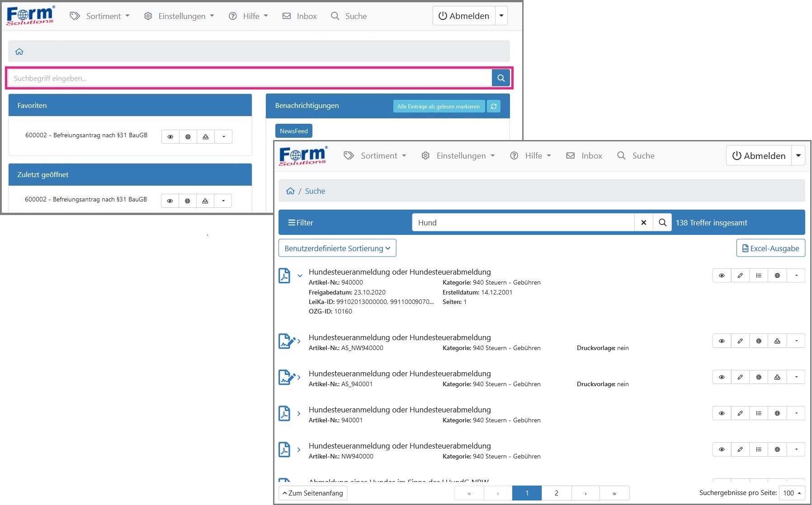
Task: Open Suchergebnisse pro Seite 100 dropdown
Action: [x=793, y=493]
